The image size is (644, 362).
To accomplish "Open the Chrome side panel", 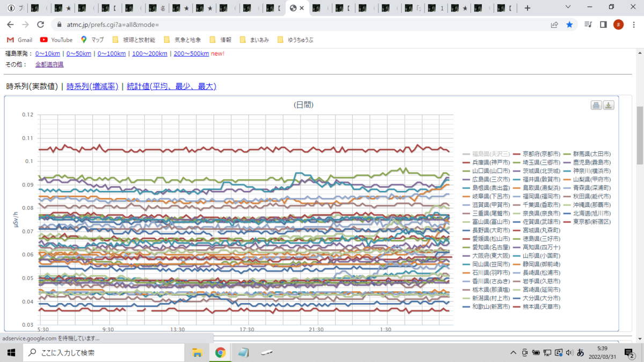I will point(603,25).
